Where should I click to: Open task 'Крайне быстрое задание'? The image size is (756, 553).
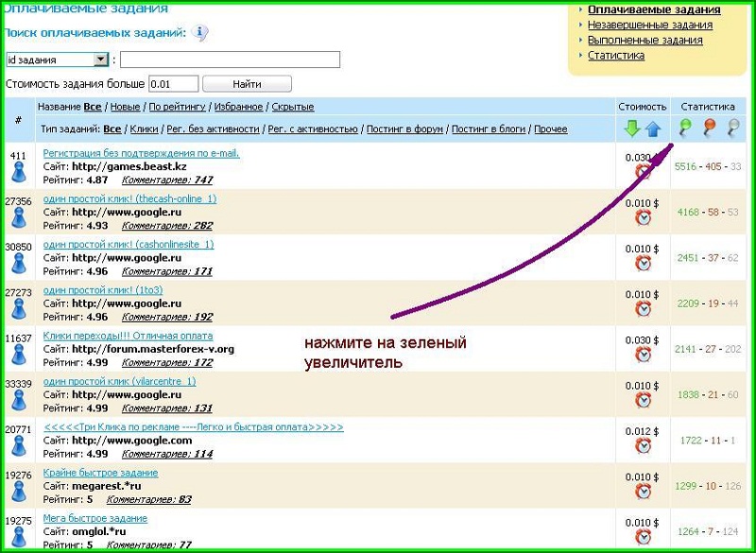pyautogui.click(x=100, y=473)
